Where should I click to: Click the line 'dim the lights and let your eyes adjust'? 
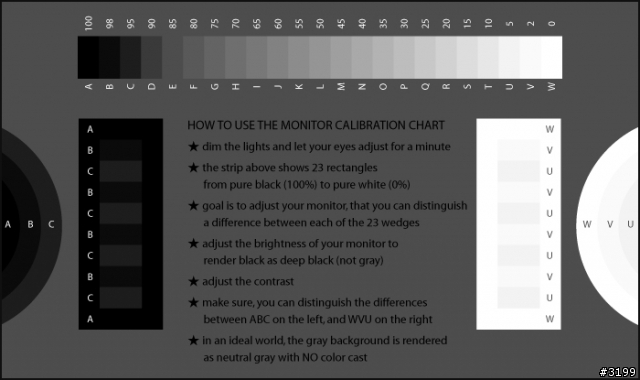pos(327,147)
